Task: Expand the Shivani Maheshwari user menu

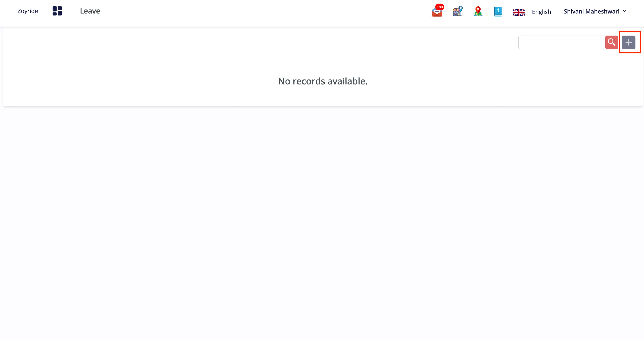Action: [x=595, y=11]
